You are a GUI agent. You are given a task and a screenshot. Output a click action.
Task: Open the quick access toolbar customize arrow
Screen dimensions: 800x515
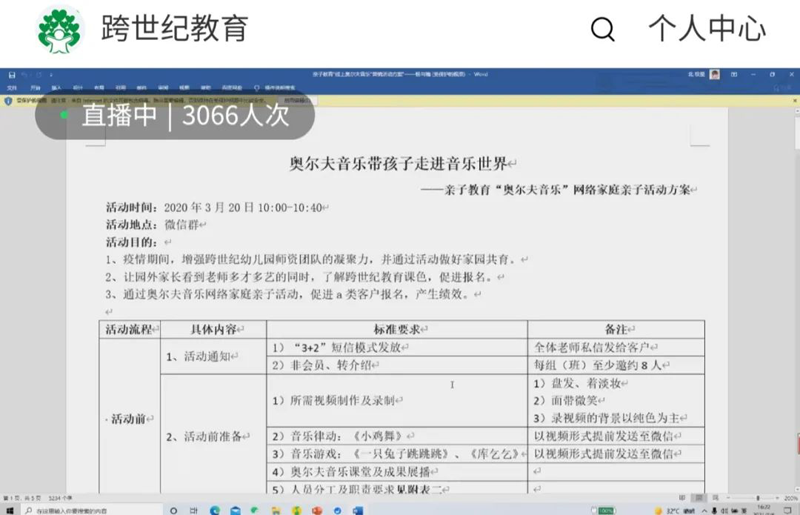tap(51, 75)
